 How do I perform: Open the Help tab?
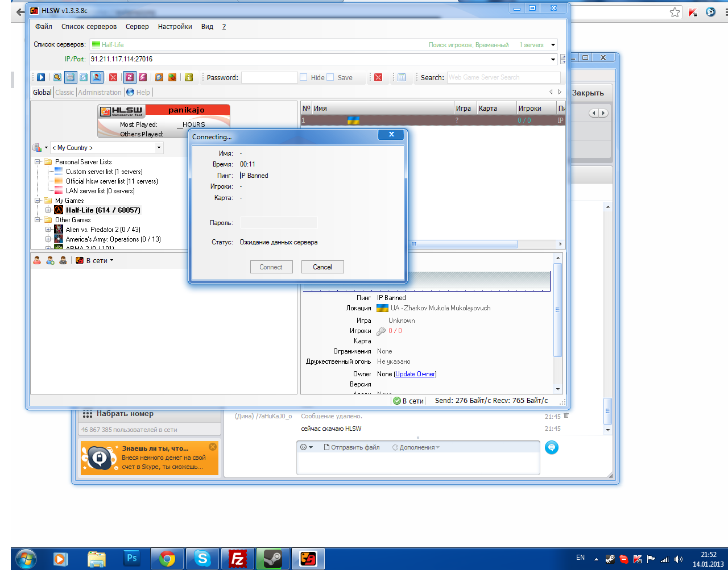point(138,93)
